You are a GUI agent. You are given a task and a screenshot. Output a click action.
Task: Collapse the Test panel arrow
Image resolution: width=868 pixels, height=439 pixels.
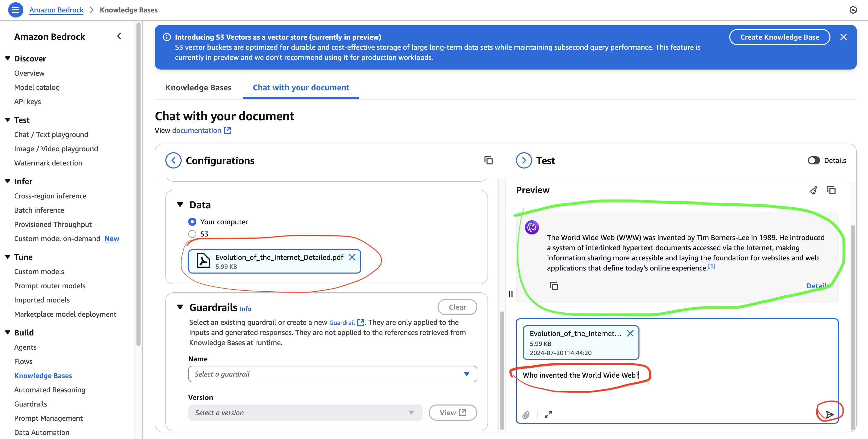[524, 160]
